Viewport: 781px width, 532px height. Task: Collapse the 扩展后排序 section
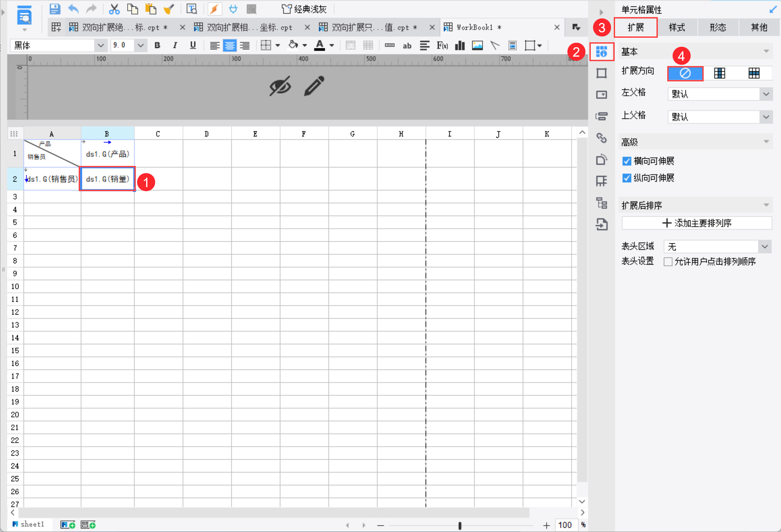pos(766,206)
